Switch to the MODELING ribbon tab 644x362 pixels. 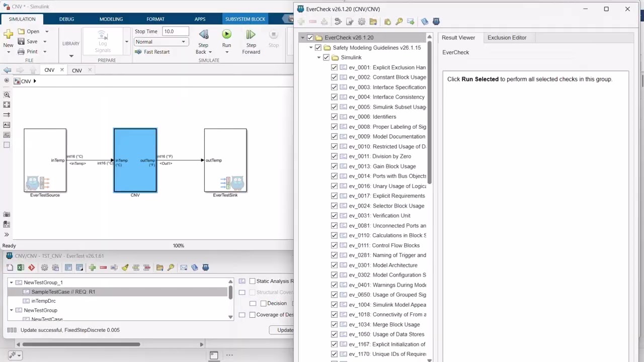[111, 19]
